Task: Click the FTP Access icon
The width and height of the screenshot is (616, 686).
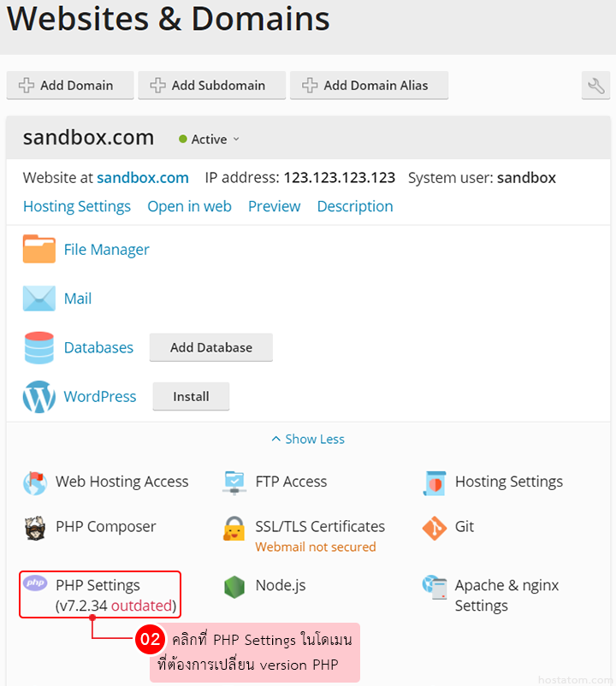Action: coord(234,482)
